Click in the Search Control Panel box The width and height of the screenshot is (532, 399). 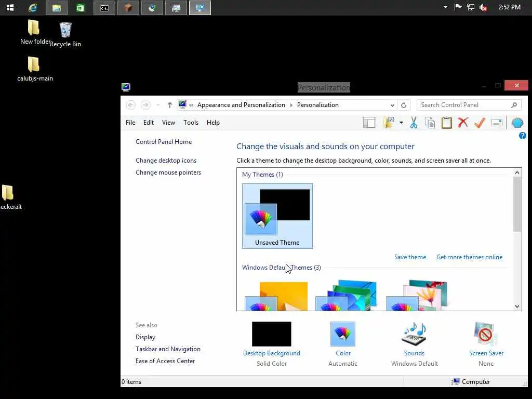coord(469,105)
